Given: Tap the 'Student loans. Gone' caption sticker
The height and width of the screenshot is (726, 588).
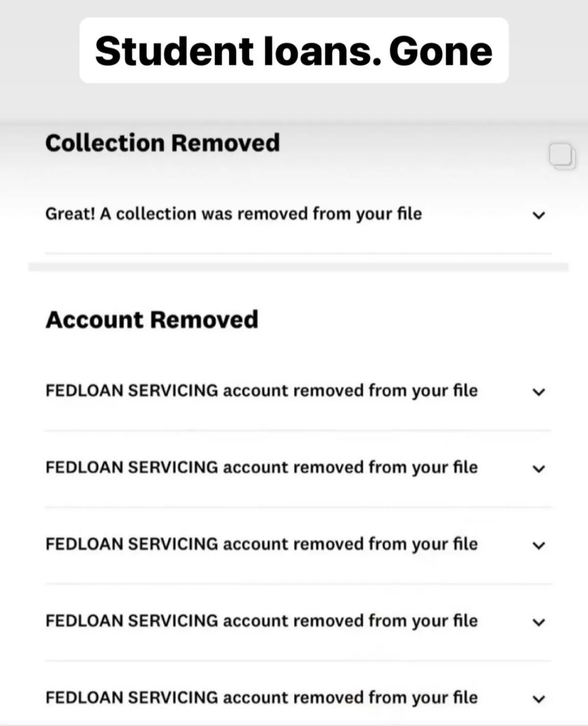Looking at the screenshot, I should click(x=294, y=50).
